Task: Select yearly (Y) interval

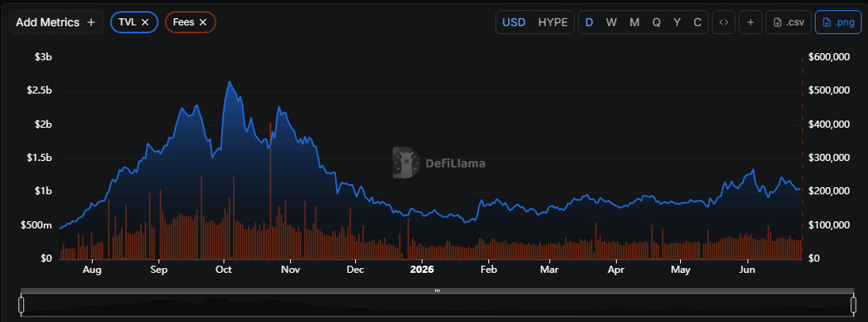Action: click(677, 22)
